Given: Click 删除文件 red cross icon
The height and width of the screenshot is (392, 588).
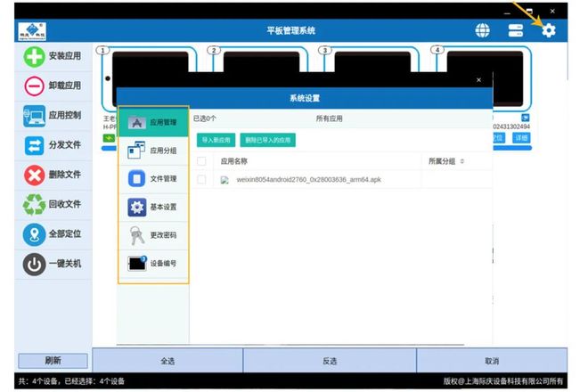Looking at the screenshot, I should coord(34,175).
